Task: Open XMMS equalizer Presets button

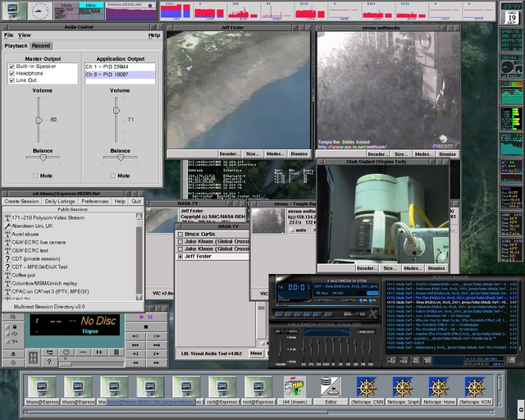Action: pyautogui.click(x=366, y=332)
